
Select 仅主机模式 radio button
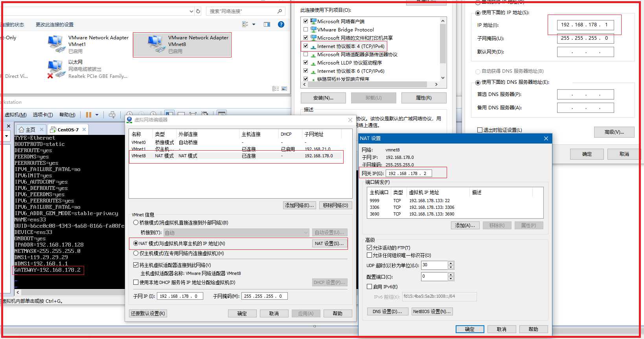[x=136, y=253]
